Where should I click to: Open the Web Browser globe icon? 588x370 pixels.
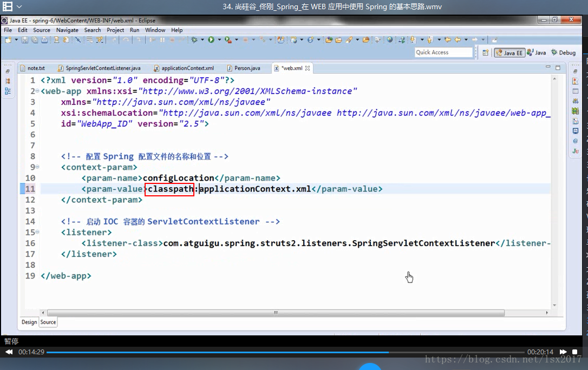[x=390, y=39]
